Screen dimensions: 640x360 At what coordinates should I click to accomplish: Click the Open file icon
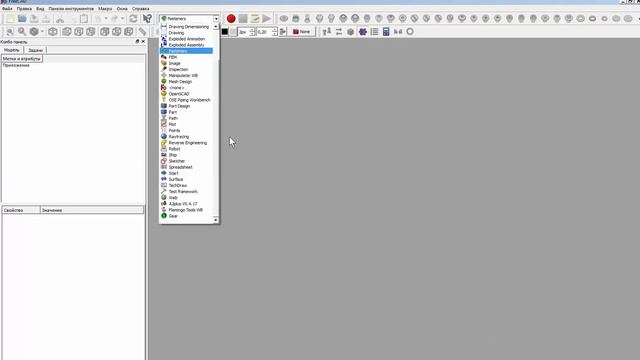[22, 19]
